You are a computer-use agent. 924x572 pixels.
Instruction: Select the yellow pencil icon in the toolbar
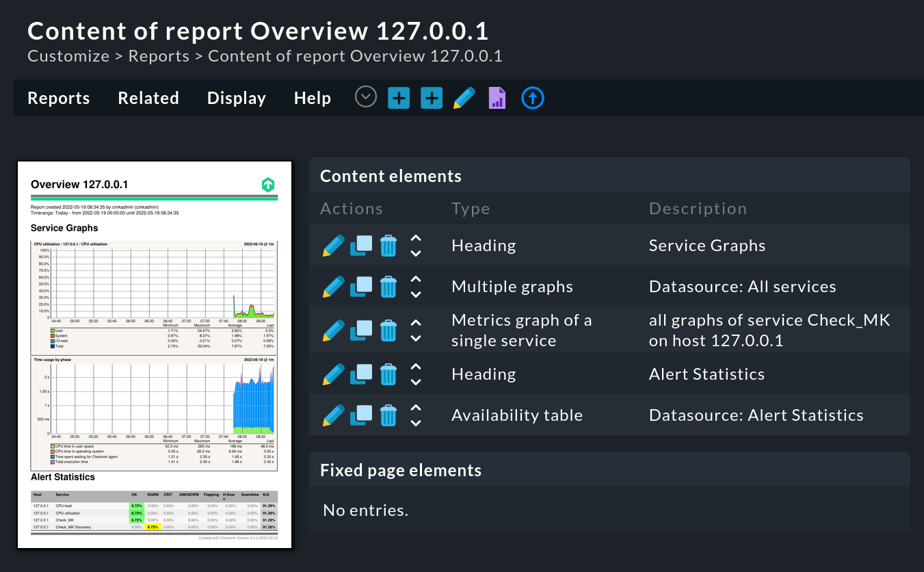pyautogui.click(x=464, y=97)
